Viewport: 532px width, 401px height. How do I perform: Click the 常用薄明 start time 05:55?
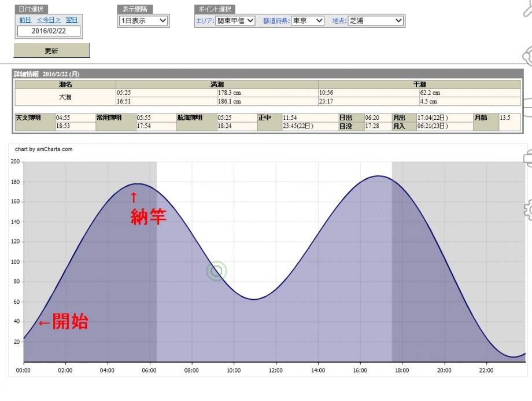(156, 117)
